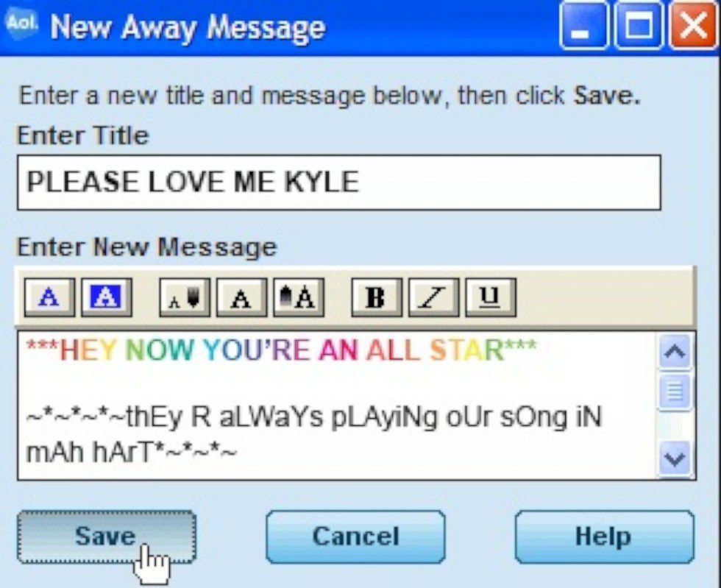Toggle bold formatting
The width and height of the screenshot is (721, 588).
[377, 297]
